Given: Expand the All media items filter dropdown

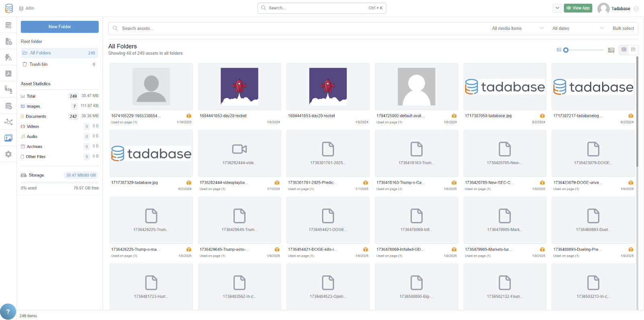Looking at the screenshot, I should point(518,29).
